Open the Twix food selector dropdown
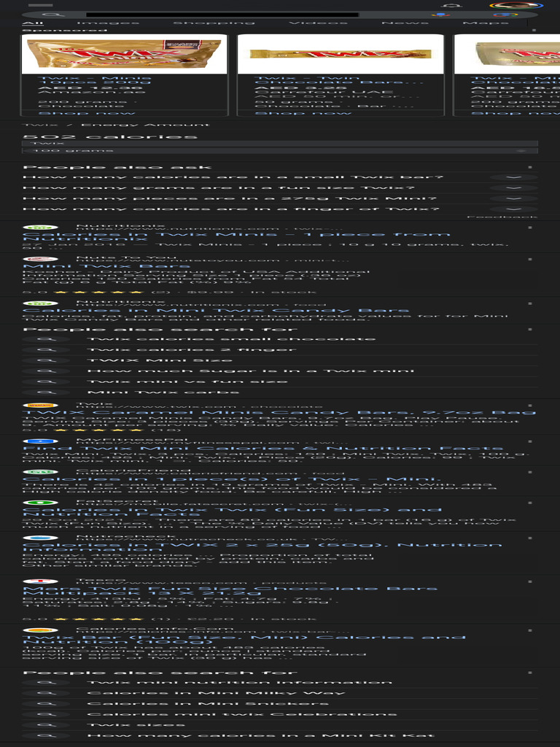 280,143
